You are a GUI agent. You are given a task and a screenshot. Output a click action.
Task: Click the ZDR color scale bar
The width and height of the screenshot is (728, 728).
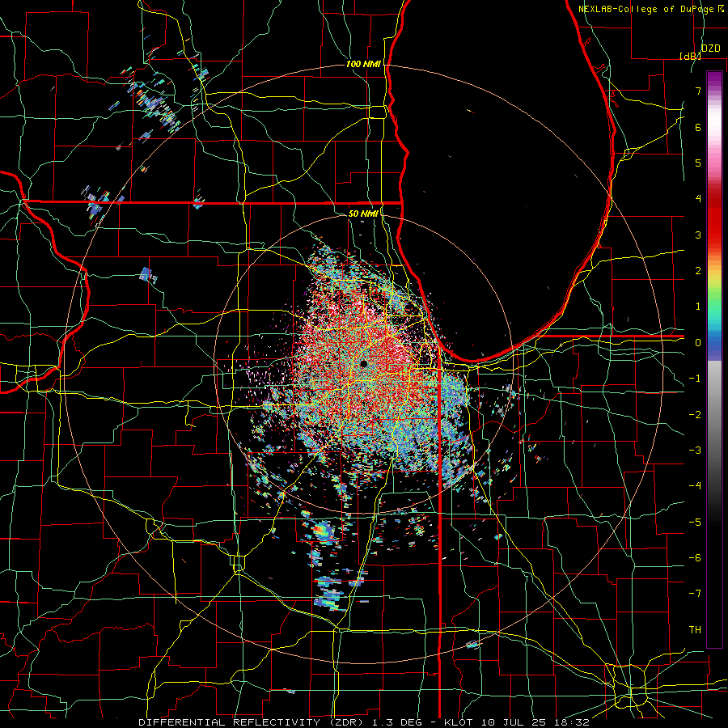714,359
